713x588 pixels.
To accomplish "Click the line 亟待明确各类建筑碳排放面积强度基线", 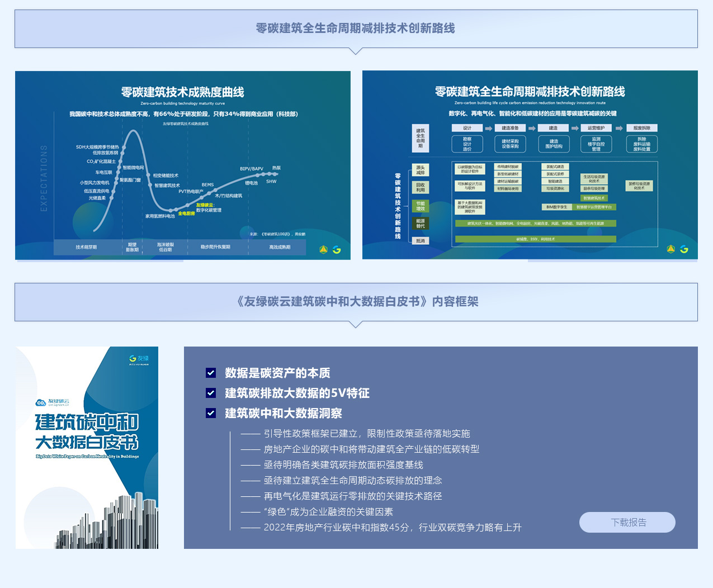I will tap(343, 465).
